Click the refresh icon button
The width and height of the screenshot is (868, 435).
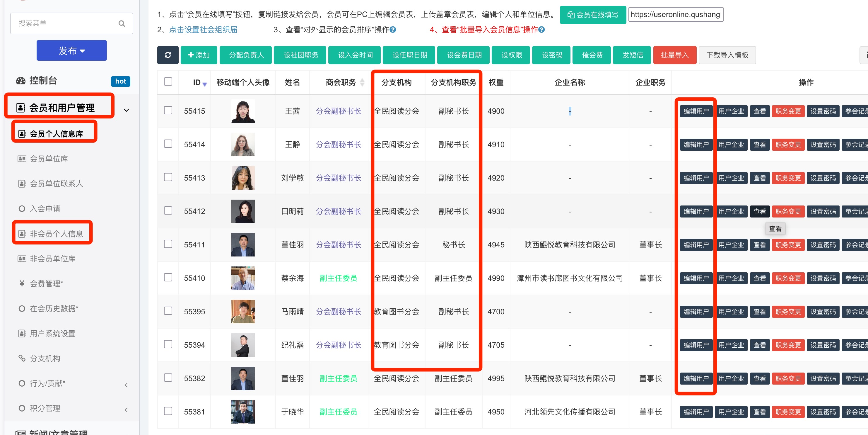coord(168,55)
